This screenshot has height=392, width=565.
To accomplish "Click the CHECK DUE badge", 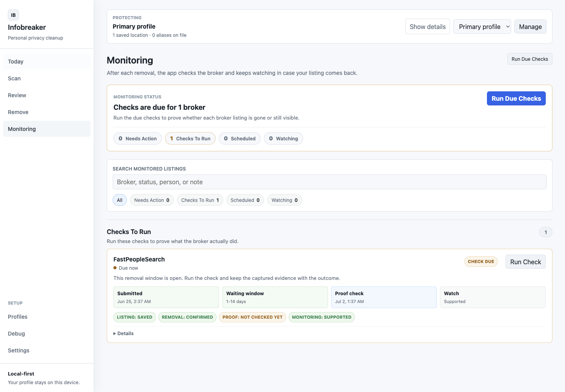I will (481, 261).
